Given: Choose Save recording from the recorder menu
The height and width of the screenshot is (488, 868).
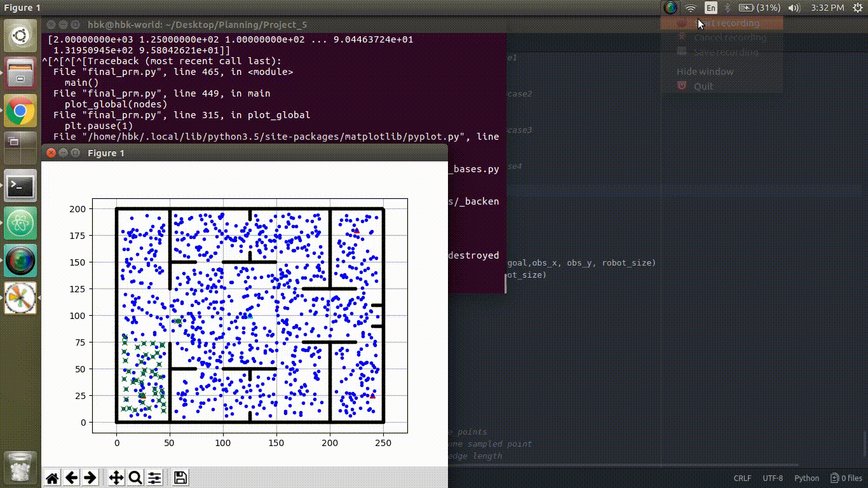Looking at the screenshot, I should (x=722, y=52).
